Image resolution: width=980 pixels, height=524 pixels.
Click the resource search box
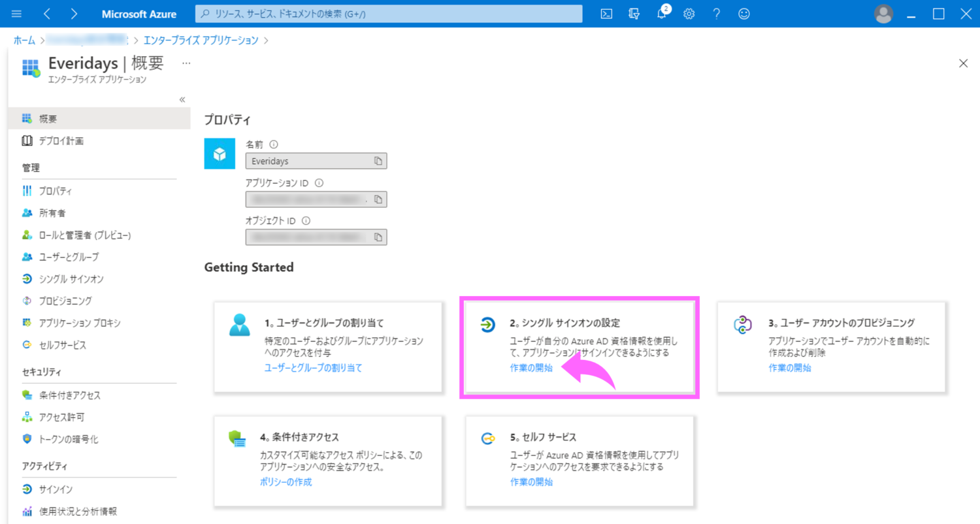pos(388,14)
